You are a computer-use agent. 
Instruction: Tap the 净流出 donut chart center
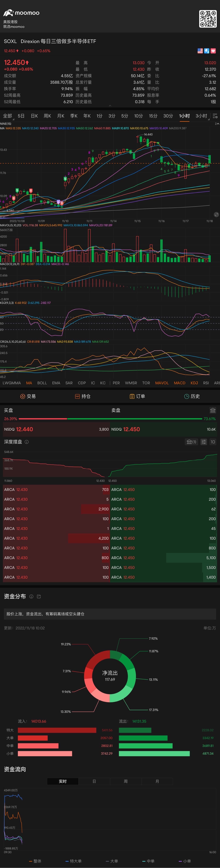[x=110, y=676]
